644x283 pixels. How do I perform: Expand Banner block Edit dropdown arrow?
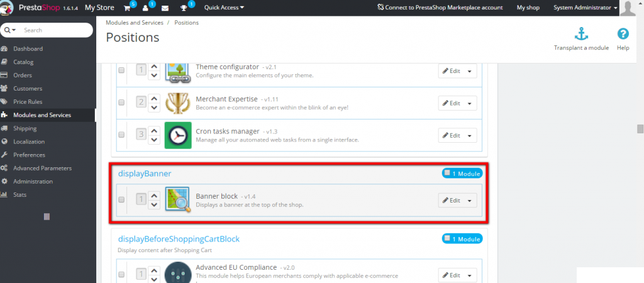pyautogui.click(x=470, y=201)
